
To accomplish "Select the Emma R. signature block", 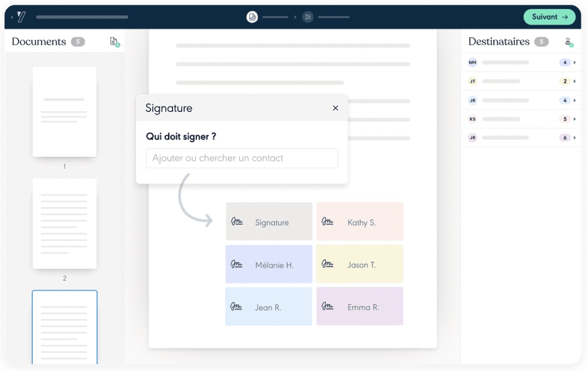I will click(x=360, y=306).
